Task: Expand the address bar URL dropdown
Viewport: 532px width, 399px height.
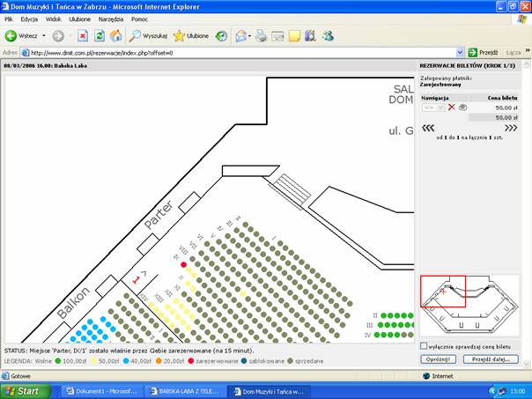Action: (x=458, y=53)
